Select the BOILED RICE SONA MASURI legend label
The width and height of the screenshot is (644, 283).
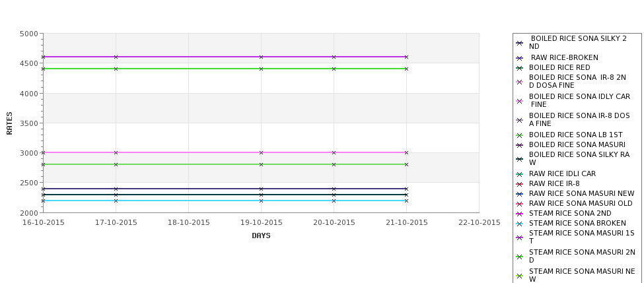click(x=577, y=144)
